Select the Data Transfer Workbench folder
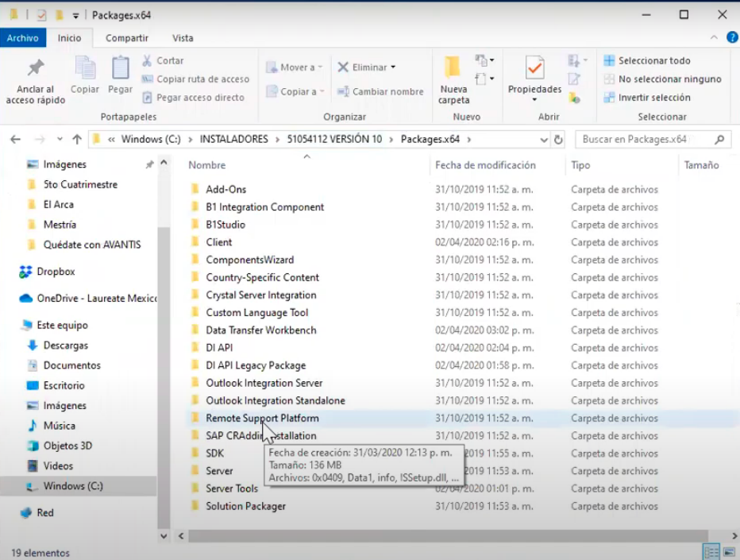 (261, 330)
